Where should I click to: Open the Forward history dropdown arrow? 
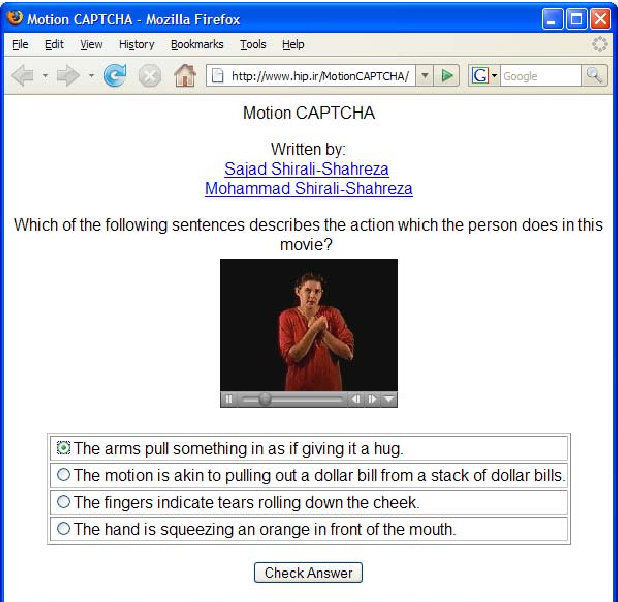[x=91, y=75]
